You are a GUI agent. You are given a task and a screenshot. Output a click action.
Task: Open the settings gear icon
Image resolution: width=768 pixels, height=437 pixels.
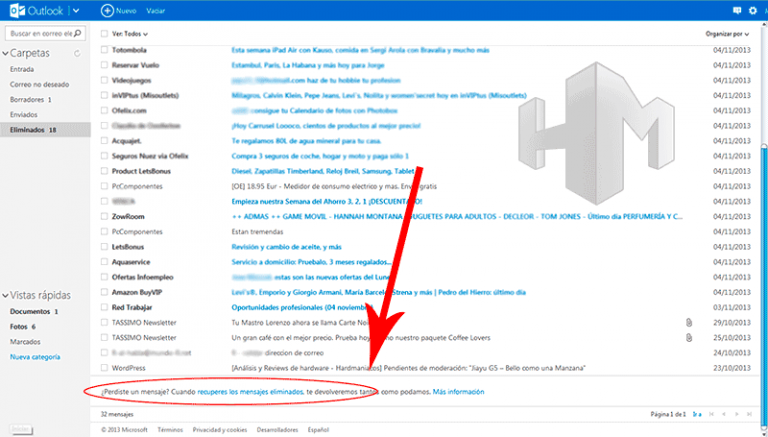[752, 10]
